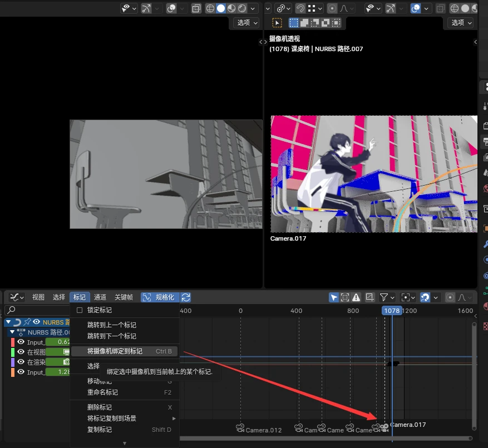Open the 选项 dropdown in left viewport
Viewport: 488px width, 448px height.
point(247,23)
